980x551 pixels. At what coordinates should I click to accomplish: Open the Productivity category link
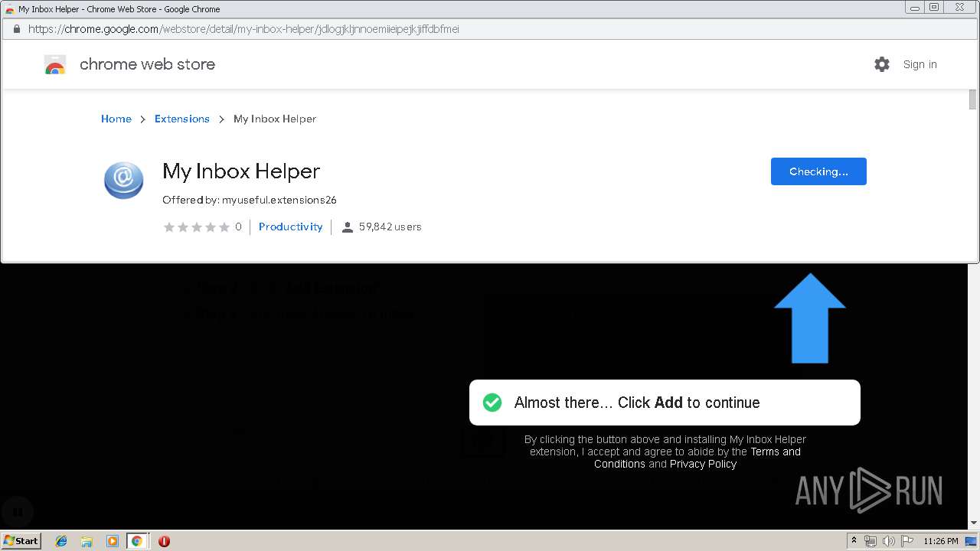[291, 227]
